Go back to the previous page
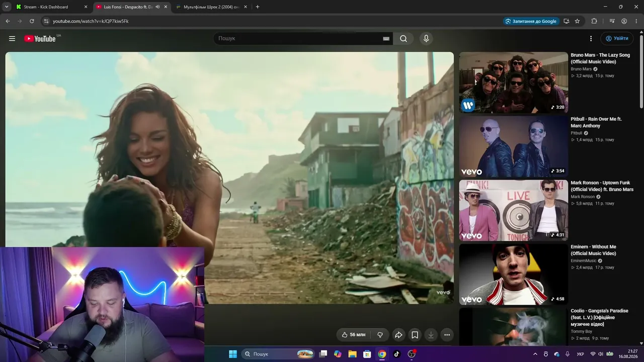The height and width of the screenshot is (362, 644). click(x=8, y=21)
